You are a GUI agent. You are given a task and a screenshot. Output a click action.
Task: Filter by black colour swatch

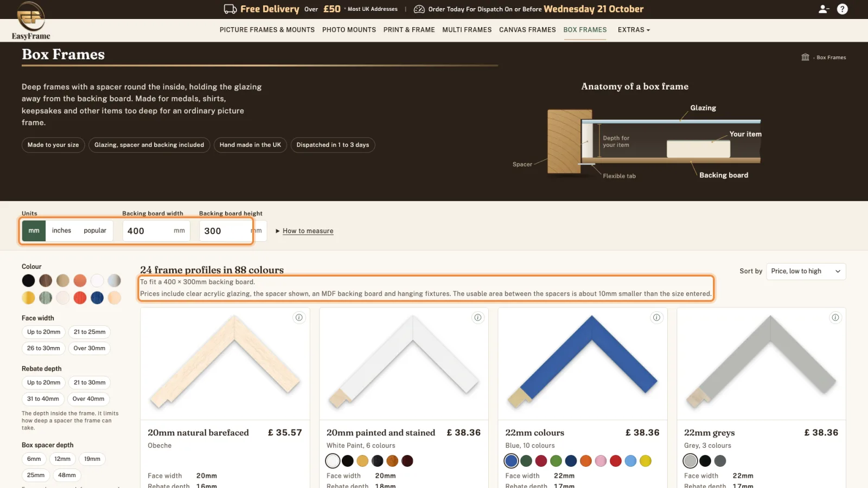point(28,280)
